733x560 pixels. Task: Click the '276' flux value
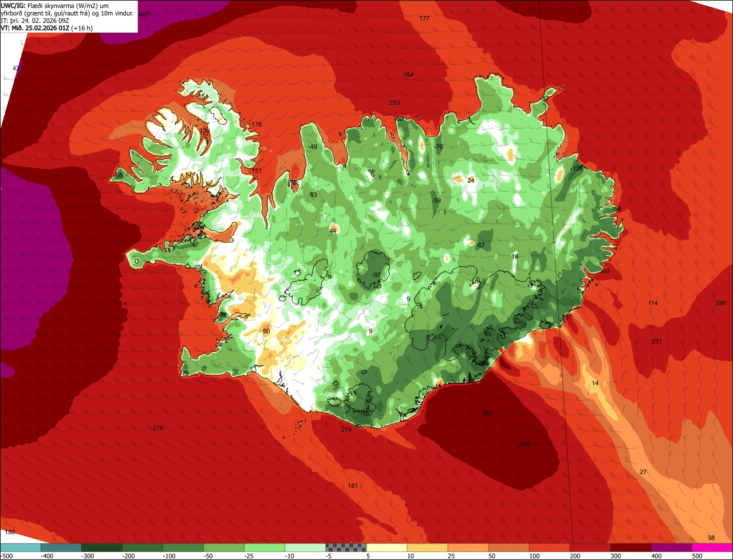[x=158, y=428]
